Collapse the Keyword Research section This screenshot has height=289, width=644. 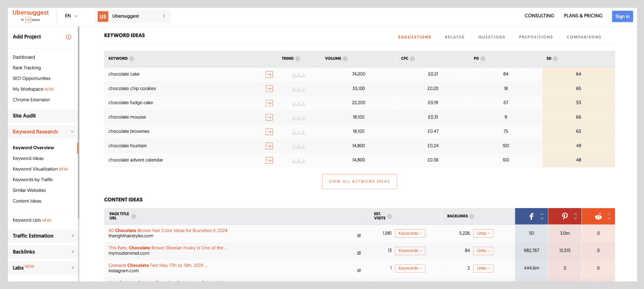pyautogui.click(x=72, y=132)
